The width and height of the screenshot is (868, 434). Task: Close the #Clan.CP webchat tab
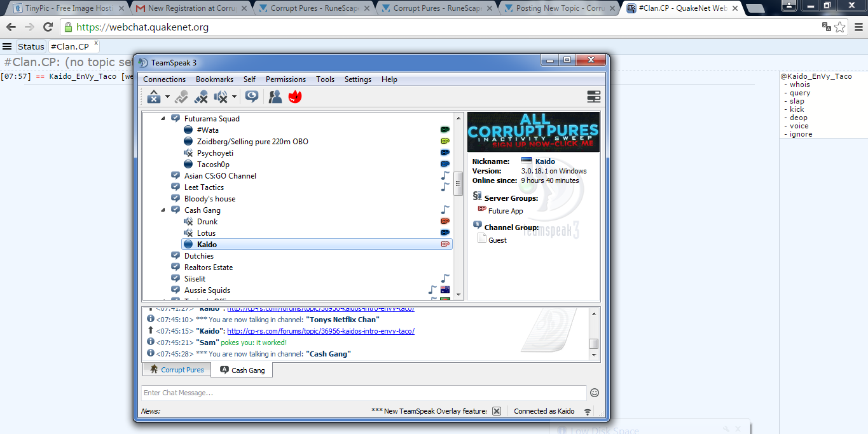point(96,44)
